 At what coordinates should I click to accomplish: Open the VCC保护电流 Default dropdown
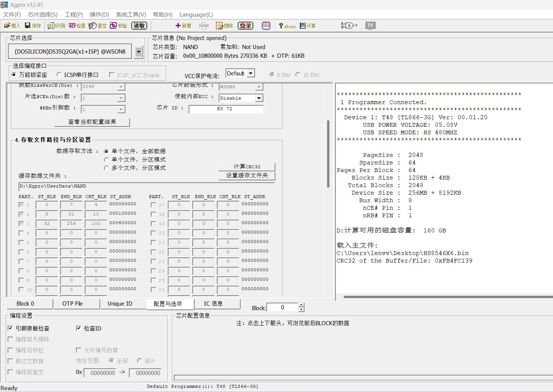point(251,73)
